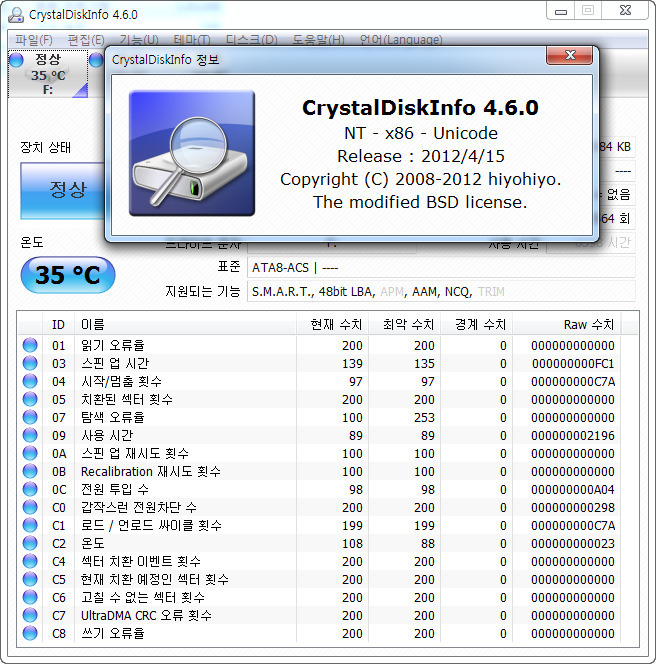Open the 언어(Language) menu
The image size is (656, 664).
click(x=401, y=40)
